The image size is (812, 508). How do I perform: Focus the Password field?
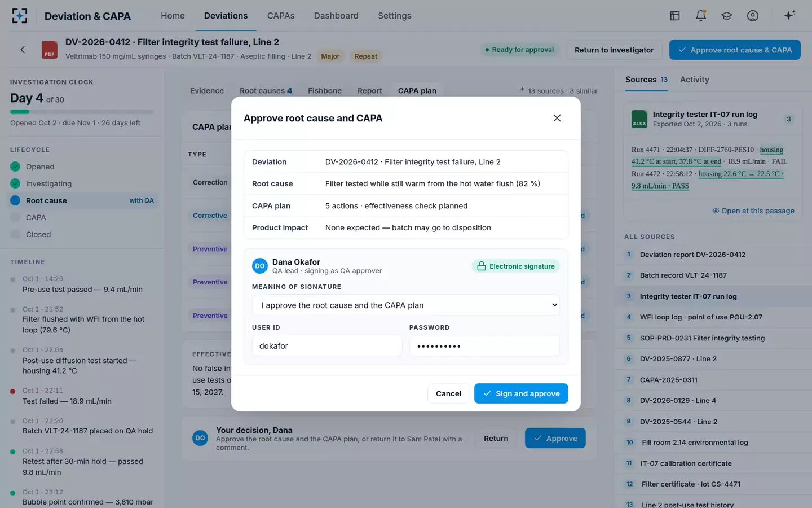[484, 345]
